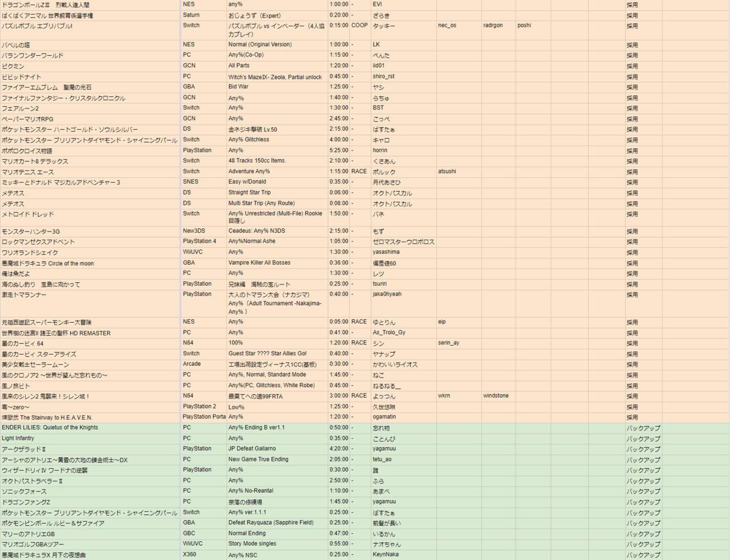Image resolution: width=730 pixels, height=560 pixels.
Task: Select the 'COOP' cell
Action: point(360,30)
